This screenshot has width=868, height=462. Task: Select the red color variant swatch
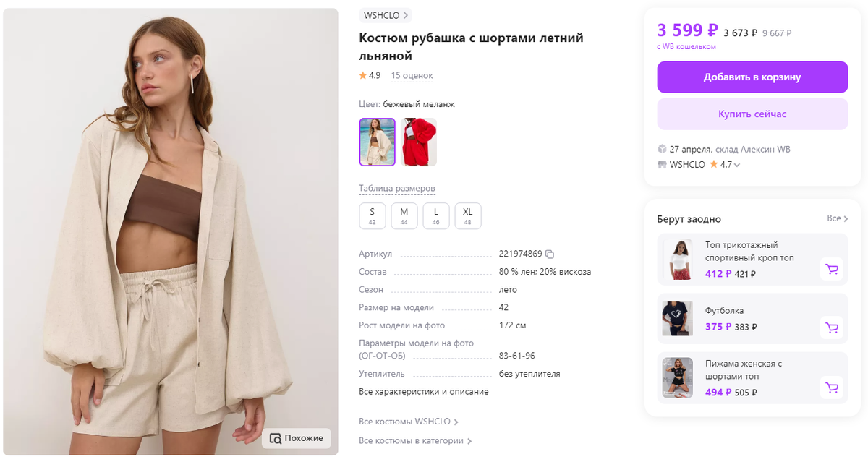pyautogui.click(x=419, y=142)
